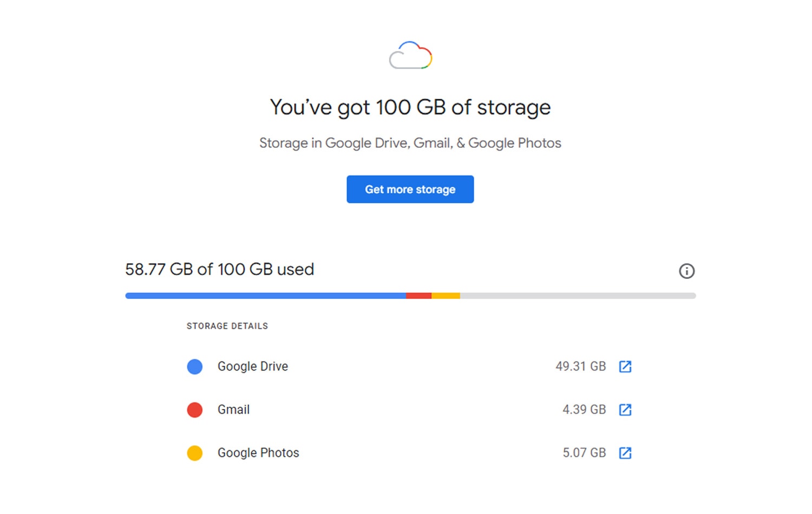Click the Google cloud logo icon
The image size is (812, 514).
(x=410, y=54)
